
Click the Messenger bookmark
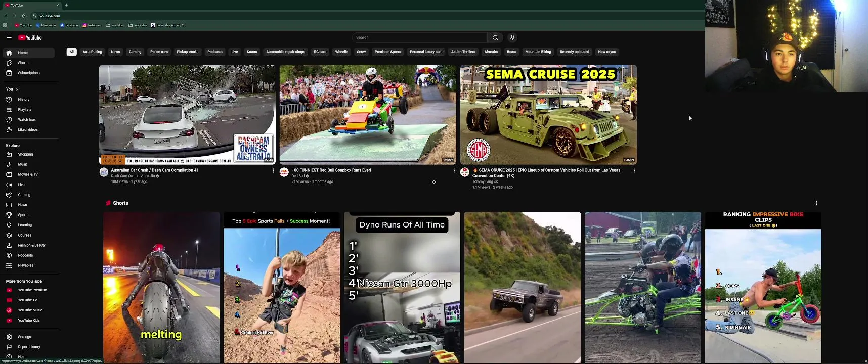coord(46,25)
